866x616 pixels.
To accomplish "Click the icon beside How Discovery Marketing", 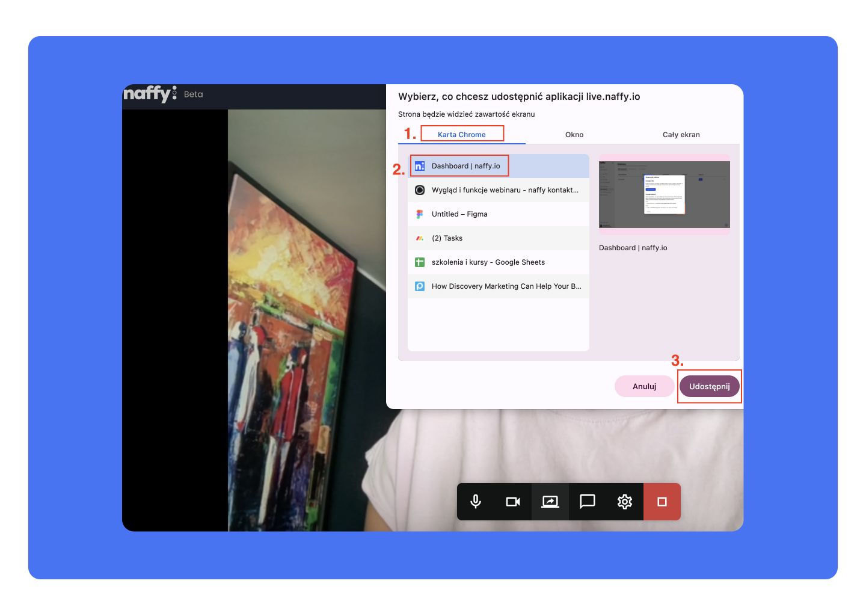I will (420, 286).
